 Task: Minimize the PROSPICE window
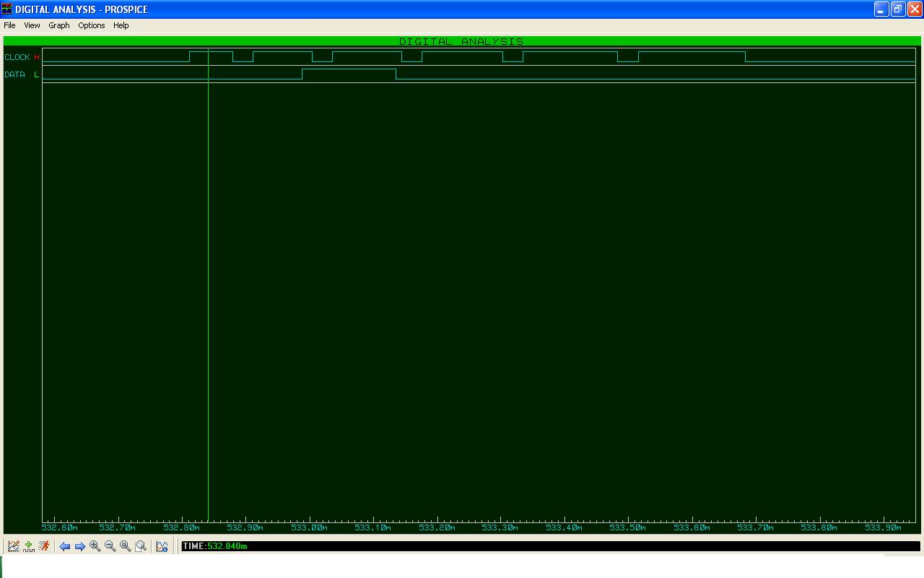[881, 9]
